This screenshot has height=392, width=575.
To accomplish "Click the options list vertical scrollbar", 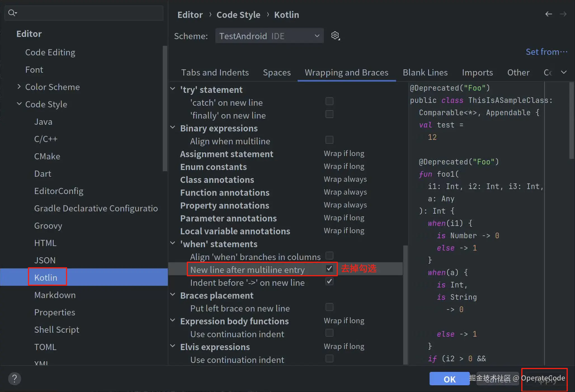I will [x=405, y=305].
